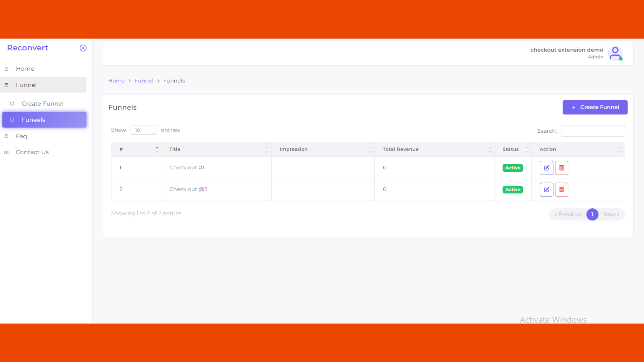Click the admin user avatar icon

coord(615,53)
